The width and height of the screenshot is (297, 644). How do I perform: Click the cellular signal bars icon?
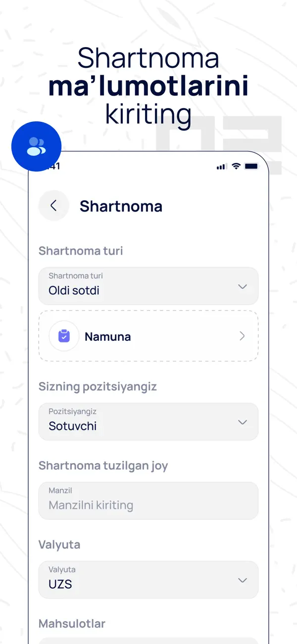221,167
